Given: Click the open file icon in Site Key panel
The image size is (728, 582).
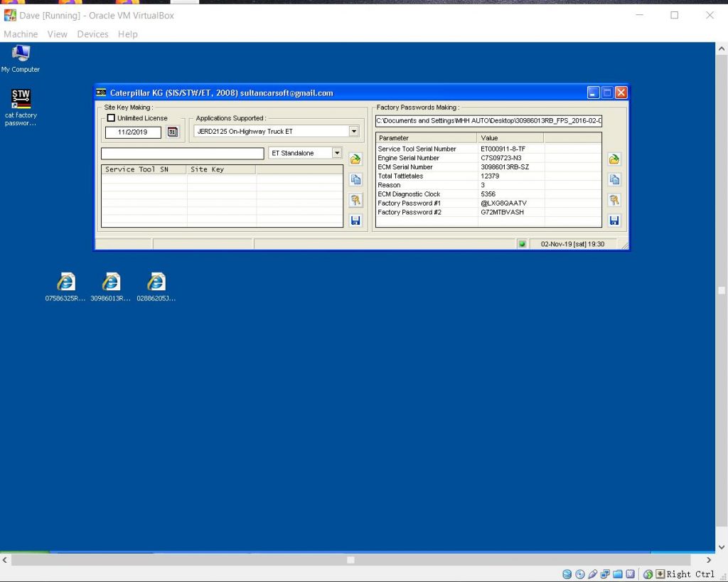Looking at the screenshot, I should 355,159.
